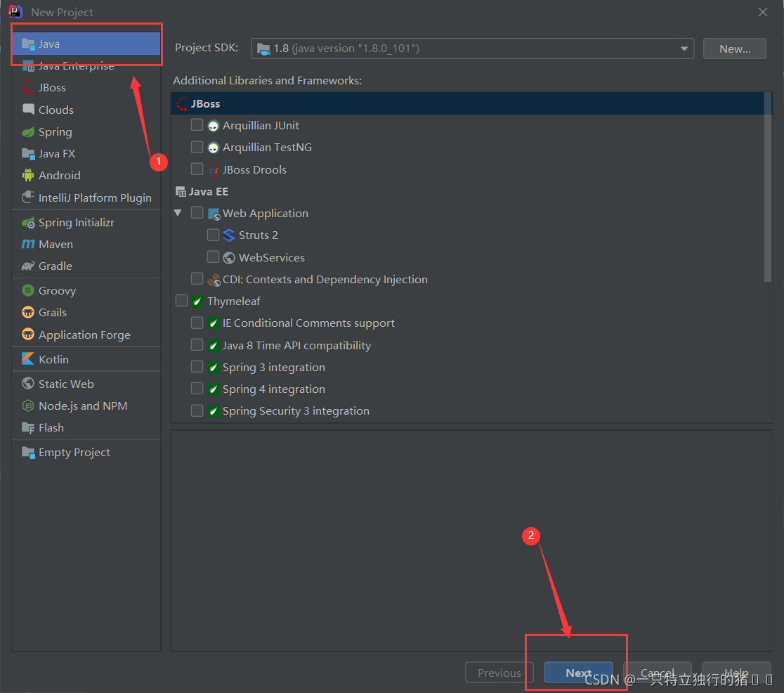Open the Project SDK dropdown
Viewport: 784px width, 693px height.
473,48
